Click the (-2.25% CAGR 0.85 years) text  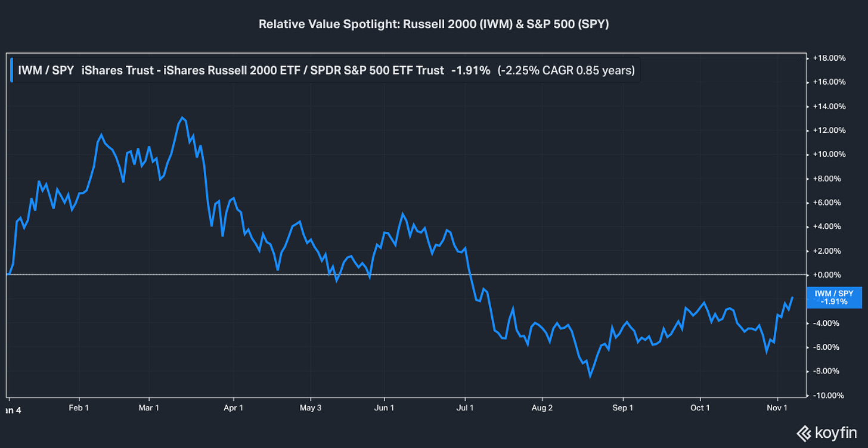pos(566,70)
